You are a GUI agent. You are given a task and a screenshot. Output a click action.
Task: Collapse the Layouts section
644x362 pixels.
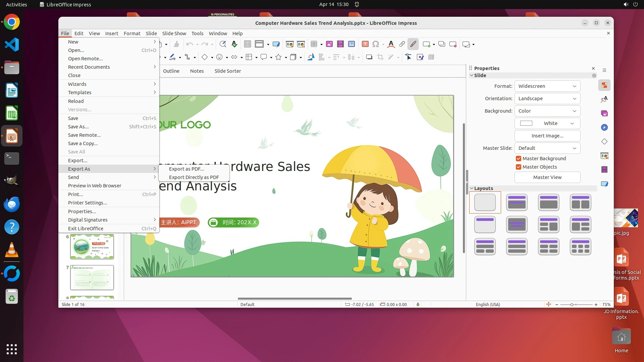point(472,188)
